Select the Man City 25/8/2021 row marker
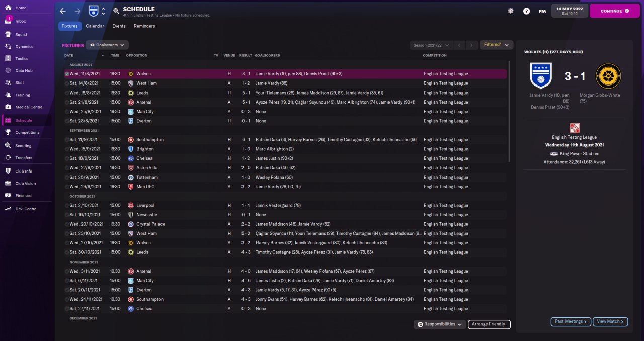The image size is (644, 341). pyautogui.click(x=67, y=112)
